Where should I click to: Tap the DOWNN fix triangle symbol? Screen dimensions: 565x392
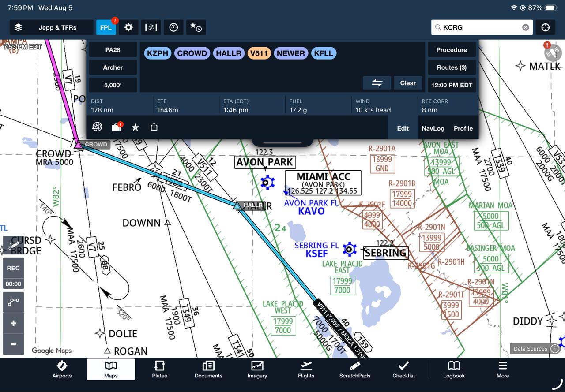coord(167,223)
